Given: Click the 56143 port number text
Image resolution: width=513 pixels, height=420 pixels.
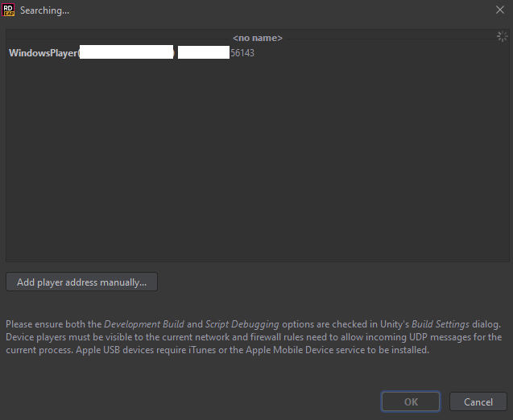Looking at the screenshot, I should pyautogui.click(x=242, y=53).
